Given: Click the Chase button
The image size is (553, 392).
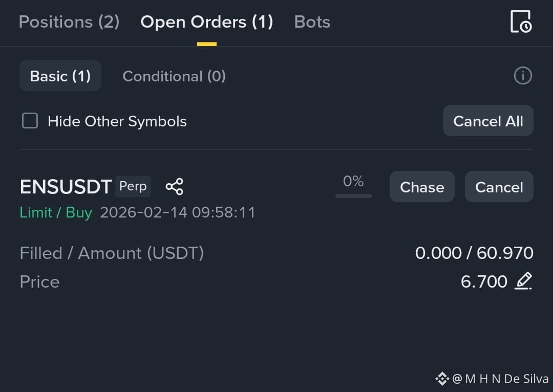Looking at the screenshot, I should [x=422, y=187].
